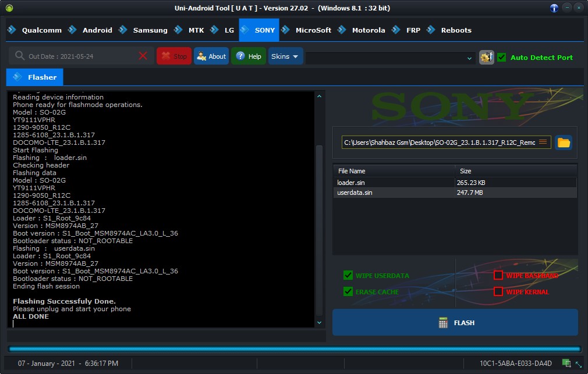
Task: Uncheck the WIPE USERDATA checkbox
Action: pos(348,276)
